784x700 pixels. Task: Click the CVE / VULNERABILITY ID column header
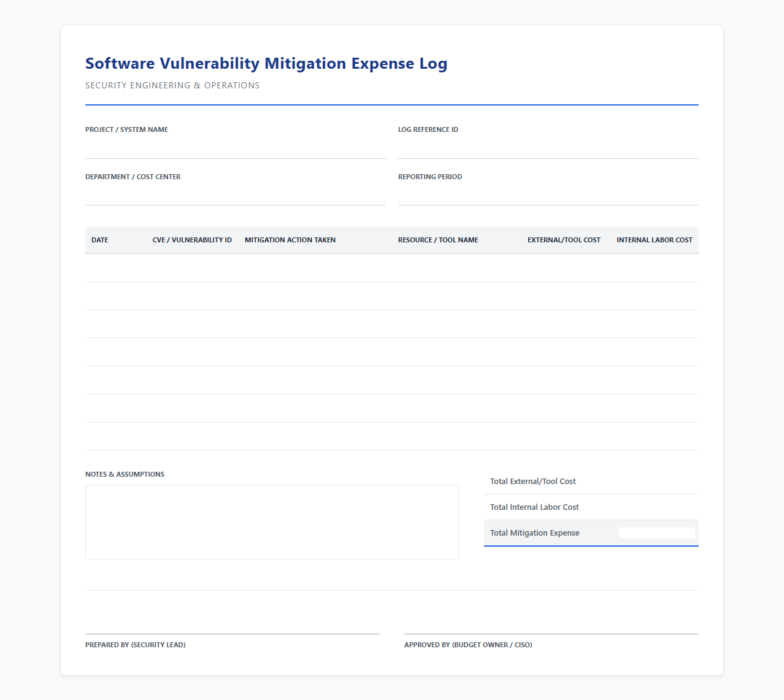(x=192, y=240)
